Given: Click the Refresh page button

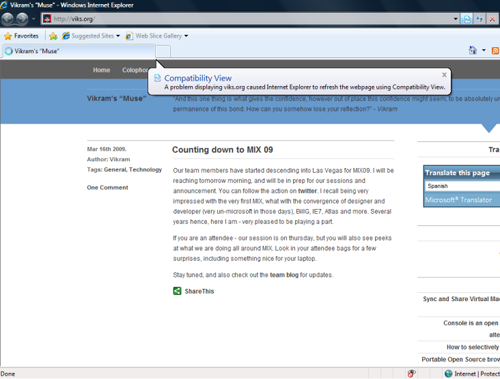Looking at the screenshot, I should 479,19.
